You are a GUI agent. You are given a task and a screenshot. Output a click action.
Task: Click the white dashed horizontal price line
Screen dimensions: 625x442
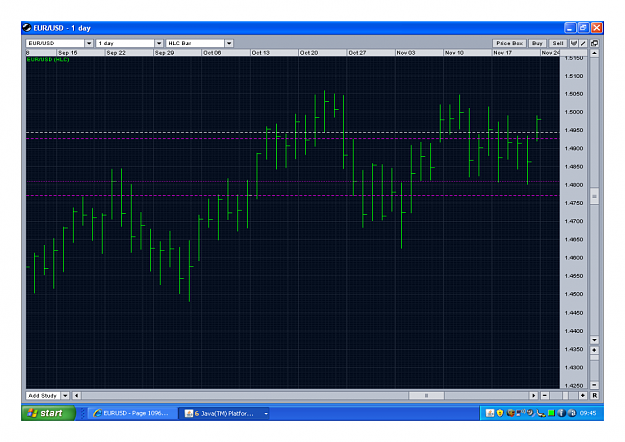click(x=293, y=132)
